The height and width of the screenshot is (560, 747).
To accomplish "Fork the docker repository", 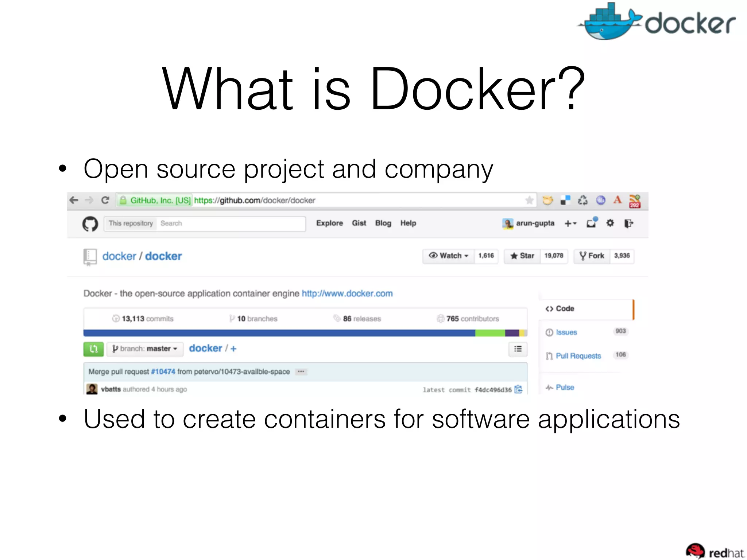I will click(x=592, y=256).
